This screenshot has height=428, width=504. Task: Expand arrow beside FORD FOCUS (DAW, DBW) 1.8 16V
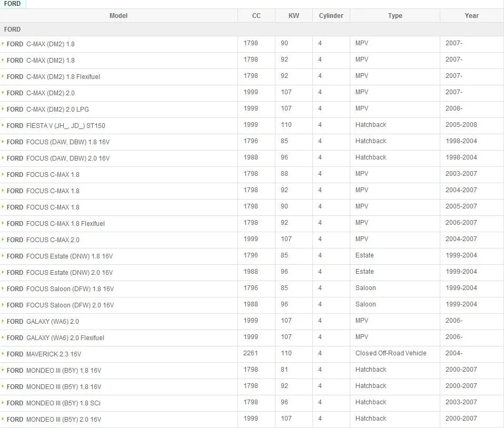point(3,142)
